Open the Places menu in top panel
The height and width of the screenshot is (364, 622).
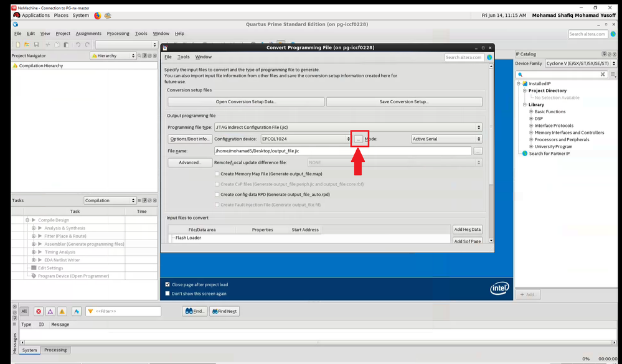coord(61,16)
